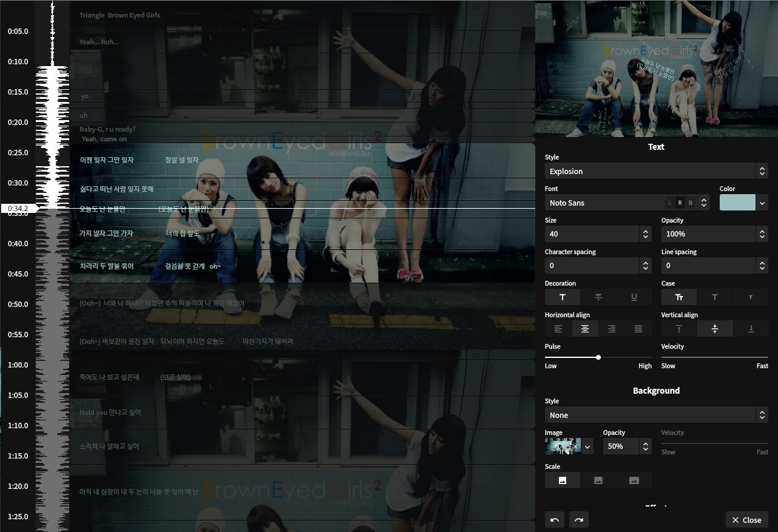778x532 pixels.
Task: Select the 'yo' lyric line
Action: click(x=84, y=96)
